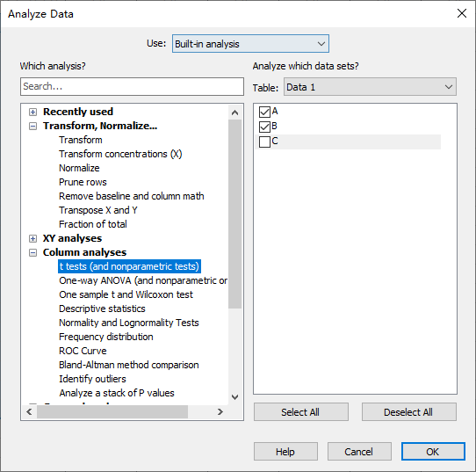Click the analysis Search field

pyautogui.click(x=132, y=86)
